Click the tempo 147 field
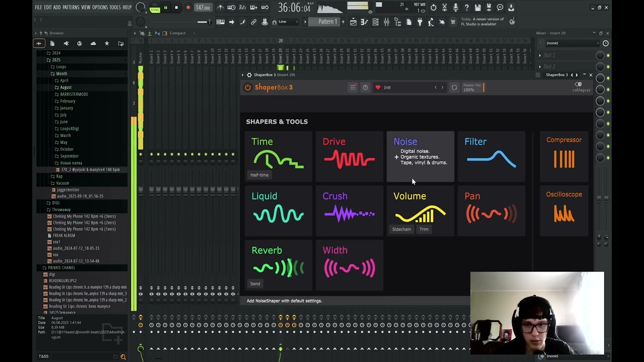 coord(203,8)
